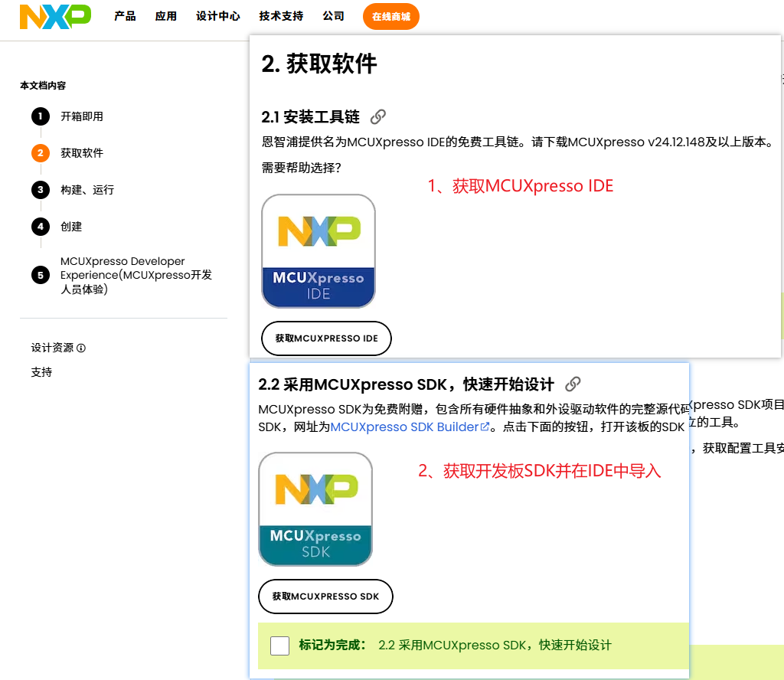
Task: Open the 技术支持 menu
Action: pos(280,15)
